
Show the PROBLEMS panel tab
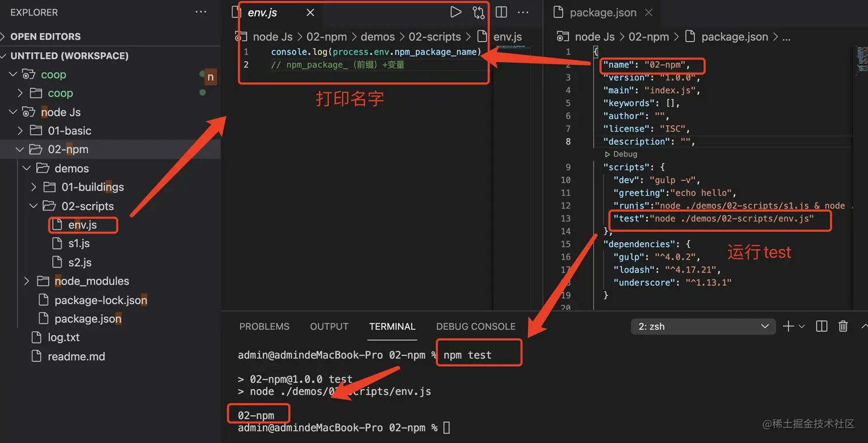(x=264, y=327)
